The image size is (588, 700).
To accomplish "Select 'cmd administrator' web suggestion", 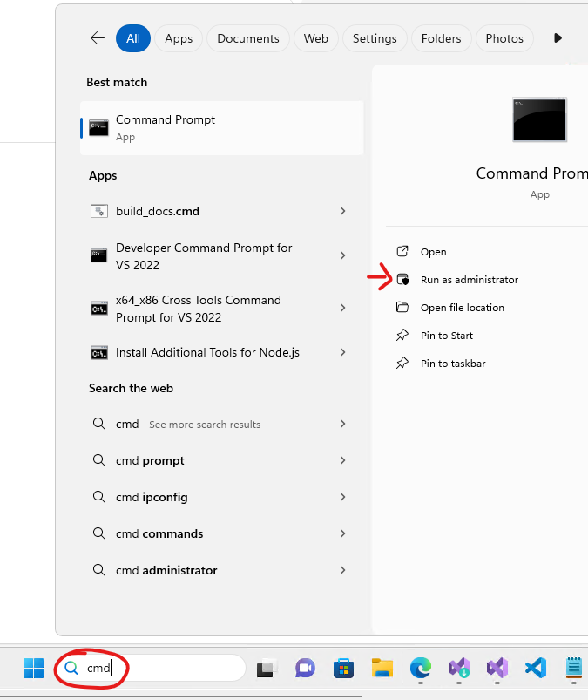I will pyautogui.click(x=166, y=570).
